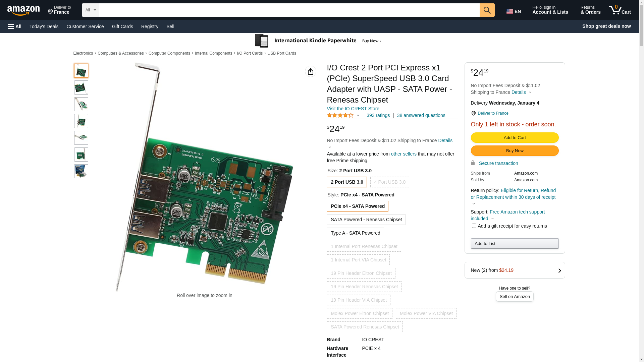Visit the IO CREST Store link
The image size is (644, 362).
(353, 109)
